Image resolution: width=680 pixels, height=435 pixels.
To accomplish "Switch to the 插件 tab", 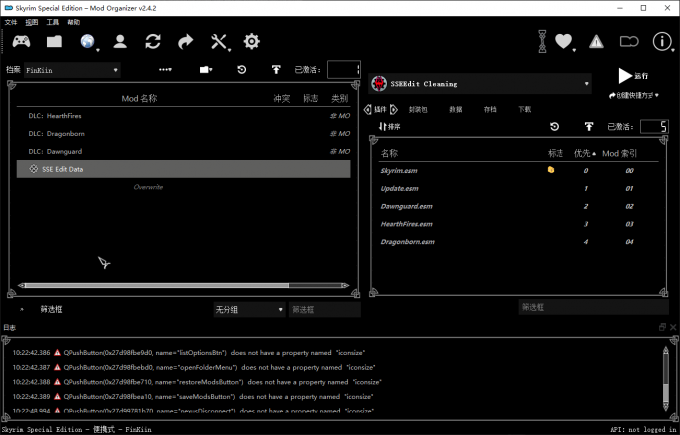I will pyautogui.click(x=380, y=109).
